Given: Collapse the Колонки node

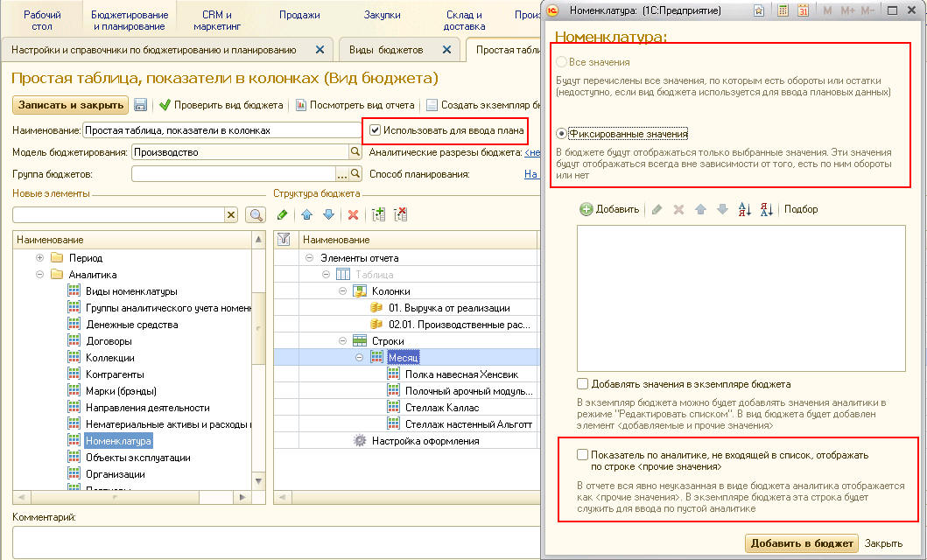Looking at the screenshot, I should tap(342, 290).
